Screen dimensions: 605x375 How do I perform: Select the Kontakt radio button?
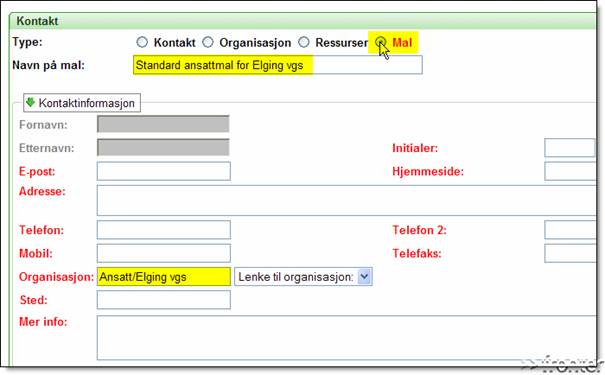(142, 42)
